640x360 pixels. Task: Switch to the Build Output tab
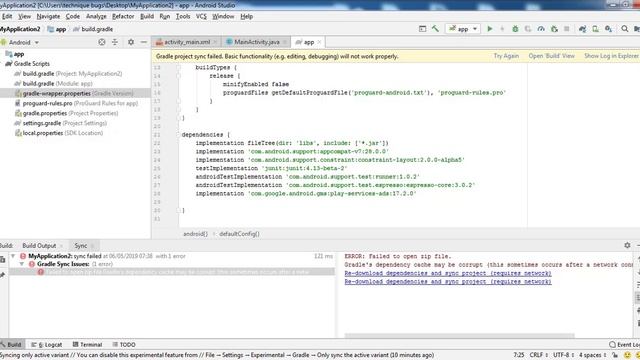click(x=39, y=246)
